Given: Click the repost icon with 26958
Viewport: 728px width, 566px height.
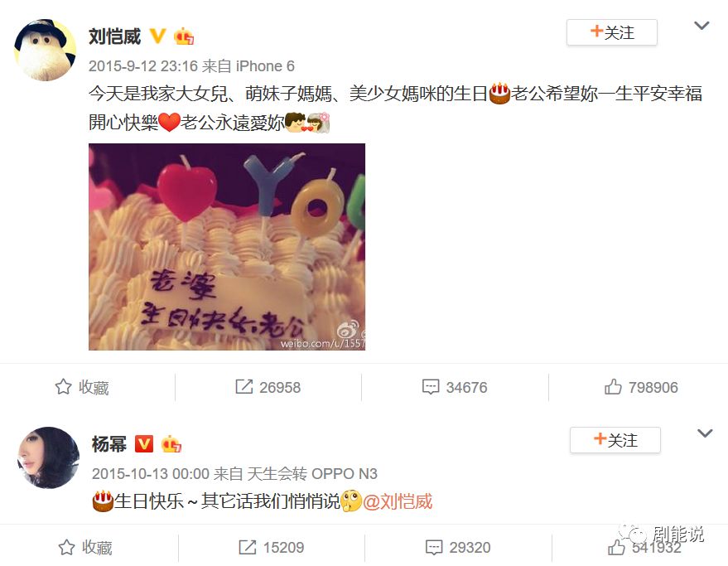Looking at the screenshot, I should point(244,387).
